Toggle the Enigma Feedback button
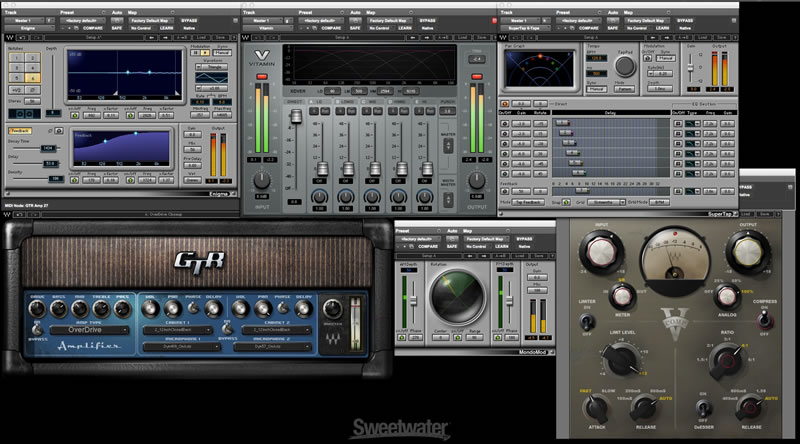The height and width of the screenshot is (444, 800). point(20,130)
